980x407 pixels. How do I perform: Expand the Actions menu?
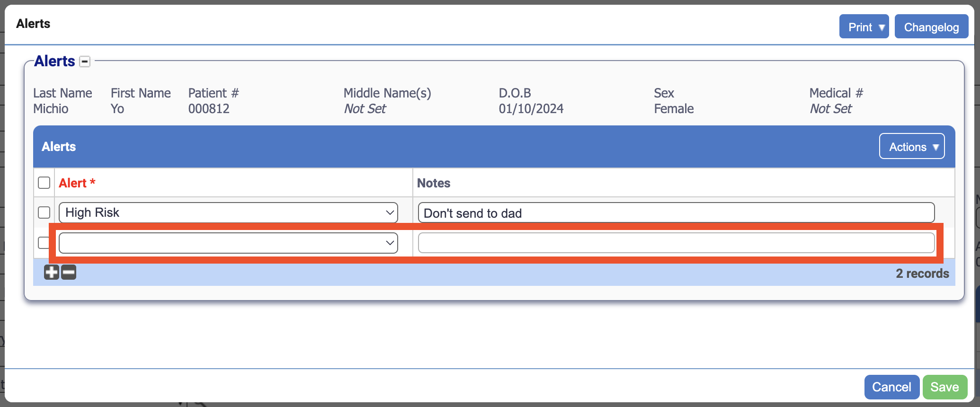point(911,147)
